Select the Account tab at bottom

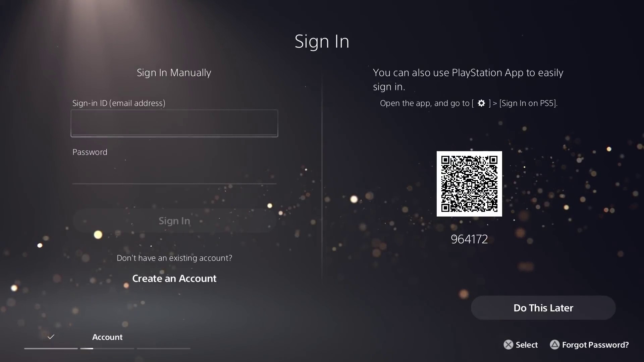(x=107, y=337)
